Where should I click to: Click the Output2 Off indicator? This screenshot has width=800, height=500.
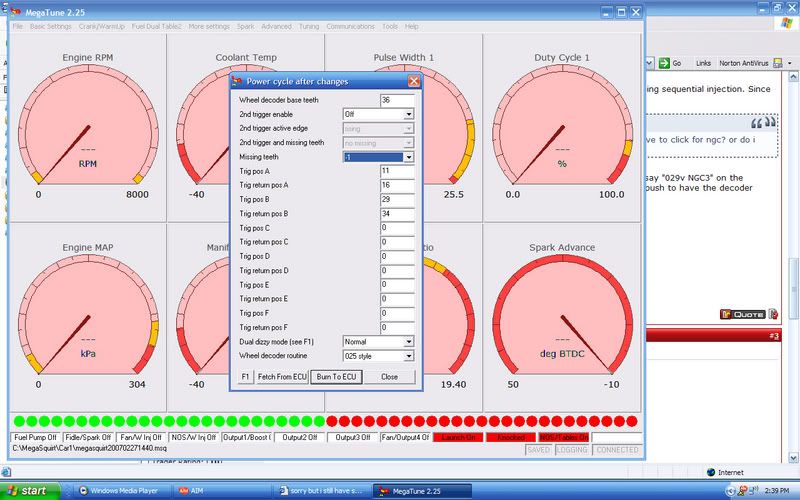pyautogui.click(x=299, y=437)
